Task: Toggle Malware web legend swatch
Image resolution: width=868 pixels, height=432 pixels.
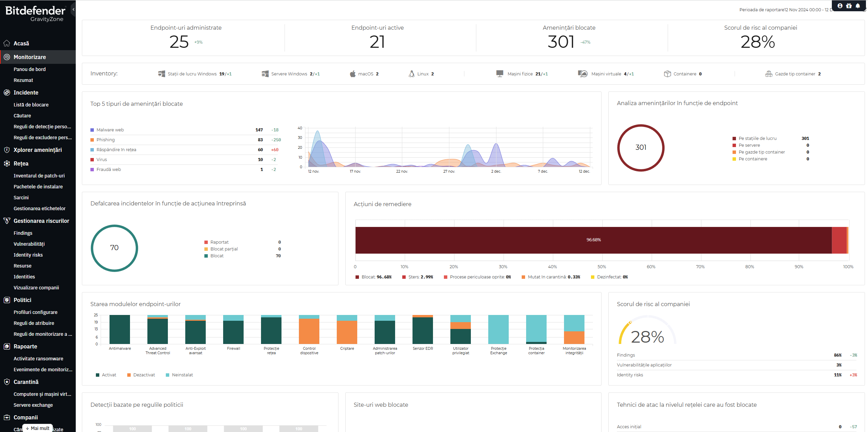Action: [x=92, y=130]
